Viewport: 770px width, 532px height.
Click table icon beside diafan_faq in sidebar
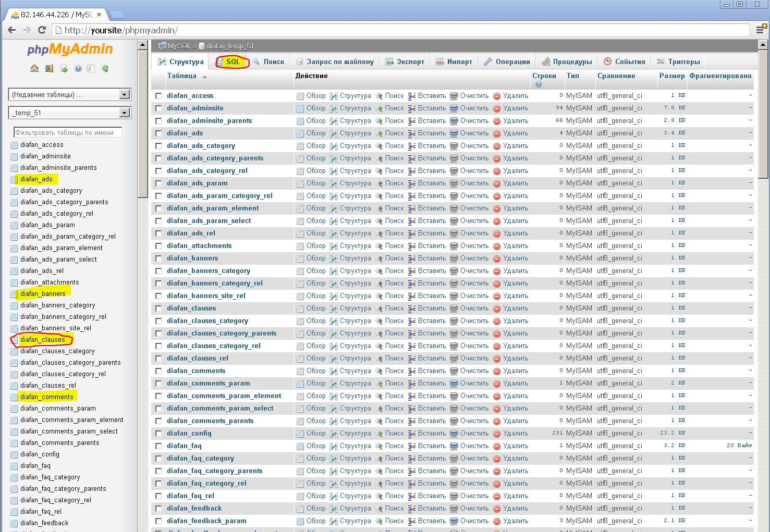tap(14, 466)
